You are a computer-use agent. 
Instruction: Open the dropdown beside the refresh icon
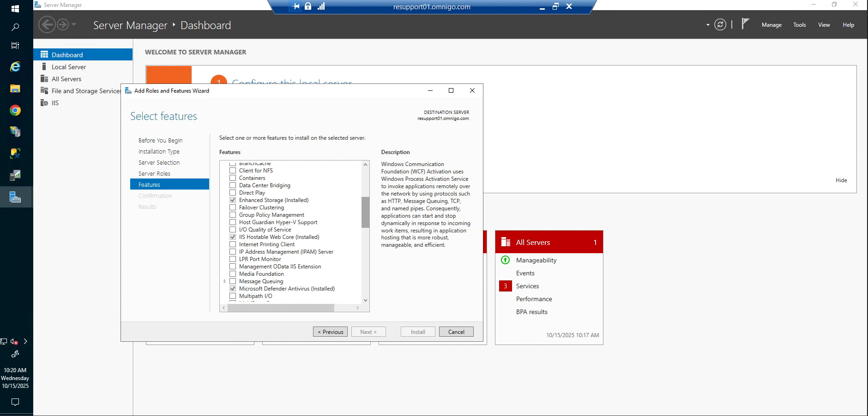707,25
